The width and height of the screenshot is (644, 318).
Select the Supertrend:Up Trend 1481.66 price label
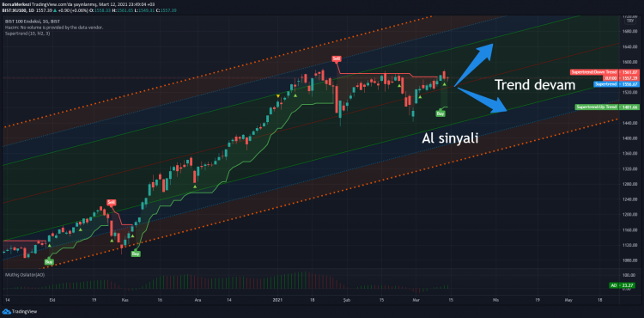pyautogui.click(x=607, y=107)
